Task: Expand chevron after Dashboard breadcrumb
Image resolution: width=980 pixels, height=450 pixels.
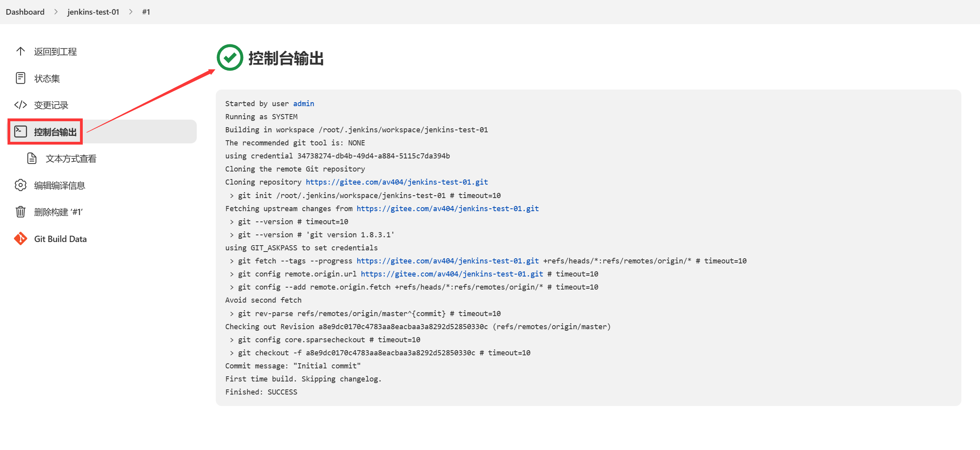Action: pyautogui.click(x=56, y=12)
